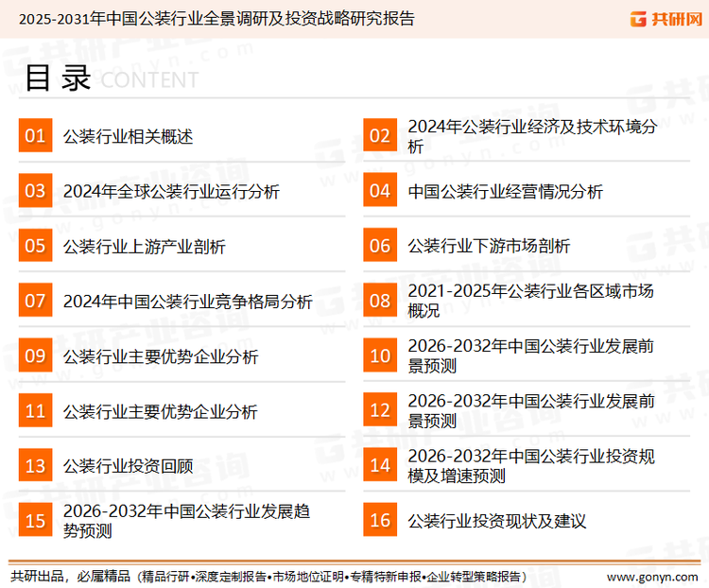The width and height of the screenshot is (709, 588).
Task: Select chapter 2026-2032年中国公装行业发展趋势预测
Action: point(187,521)
